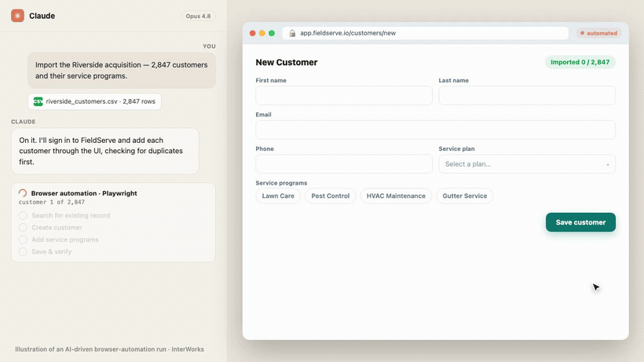This screenshot has height=362, width=644.
Task: Click the Save customer button
Action: point(580,222)
